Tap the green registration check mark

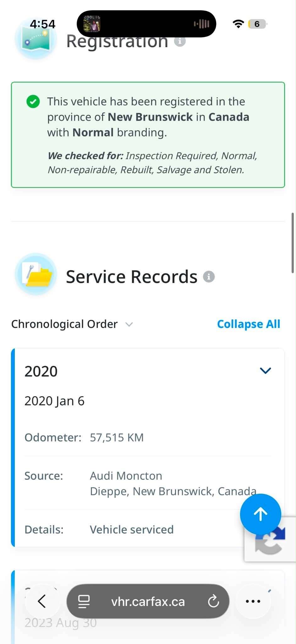tap(33, 102)
